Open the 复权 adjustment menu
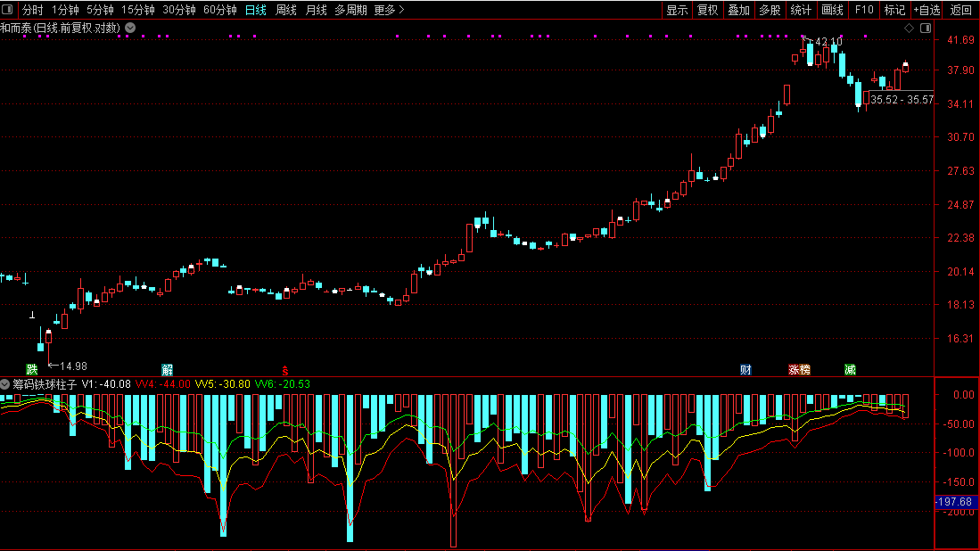This screenshot has height=551, width=980. point(707,10)
